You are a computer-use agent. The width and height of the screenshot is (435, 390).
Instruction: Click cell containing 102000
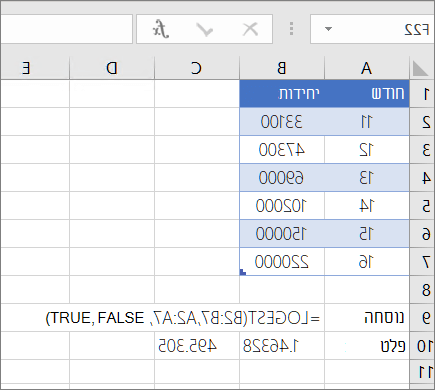pos(282,206)
